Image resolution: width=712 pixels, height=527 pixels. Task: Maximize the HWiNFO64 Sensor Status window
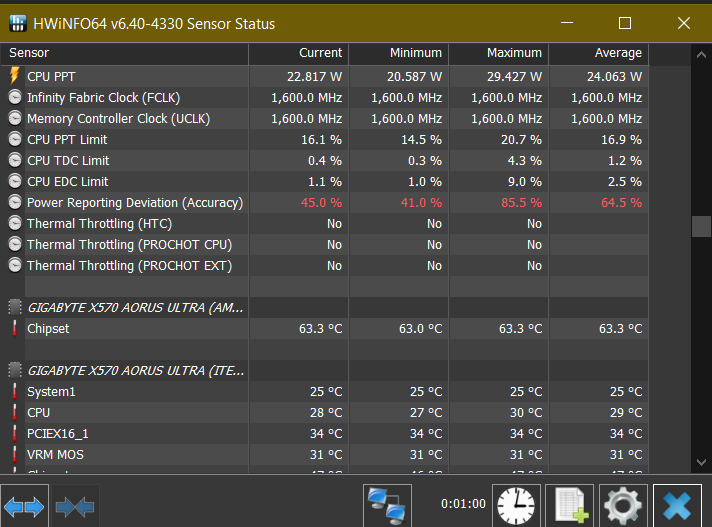tap(625, 23)
